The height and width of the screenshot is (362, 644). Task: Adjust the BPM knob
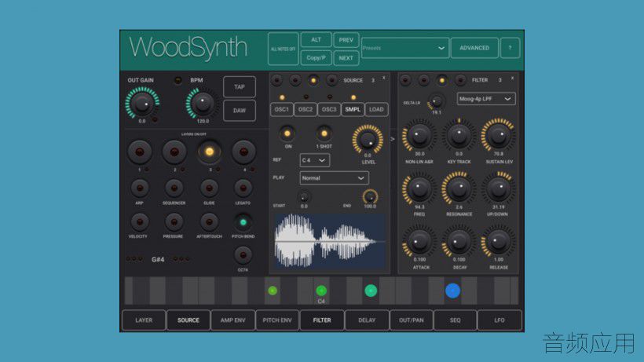point(203,104)
